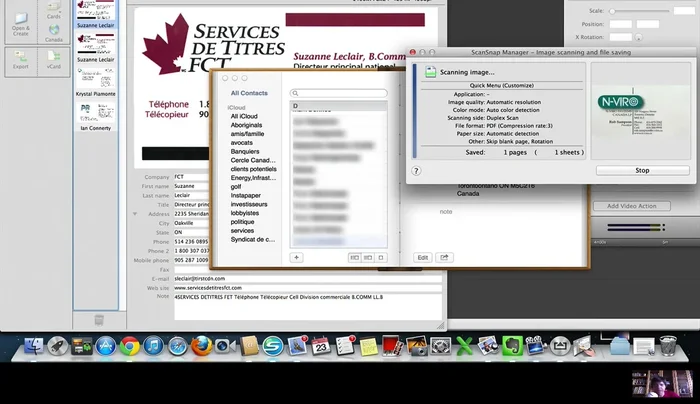Select the golf group
Screen dimensions: 700x404
(236, 187)
